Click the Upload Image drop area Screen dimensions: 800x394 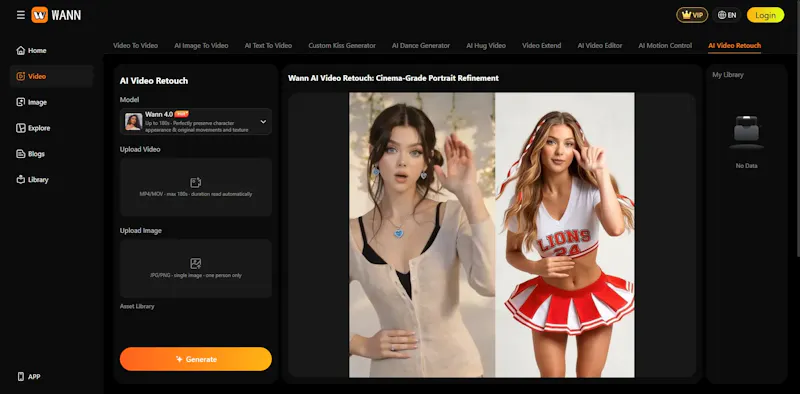(x=196, y=268)
